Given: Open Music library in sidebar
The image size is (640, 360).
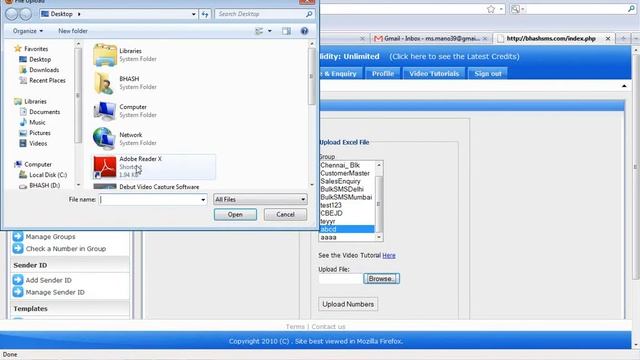Looking at the screenshot, I should 33,122.
